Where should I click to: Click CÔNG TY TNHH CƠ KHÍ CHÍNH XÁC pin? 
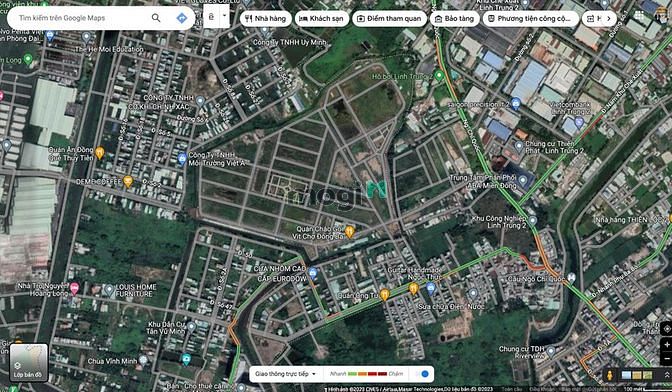click(x=200, y=101)
